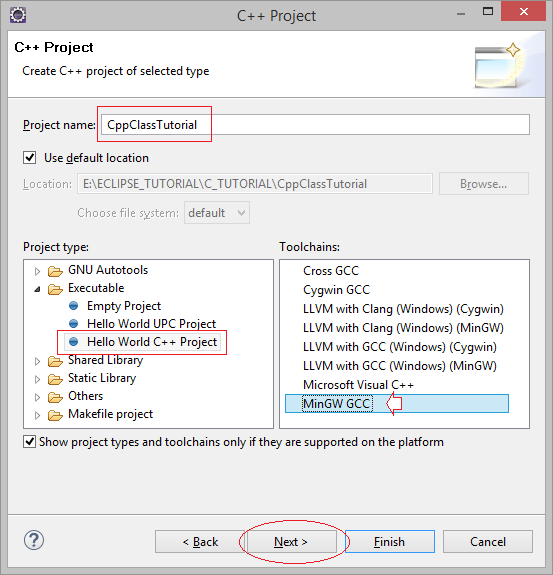Click the Empty Project blue circle icon
Screen dimensions: 553x575
[74, 305]
